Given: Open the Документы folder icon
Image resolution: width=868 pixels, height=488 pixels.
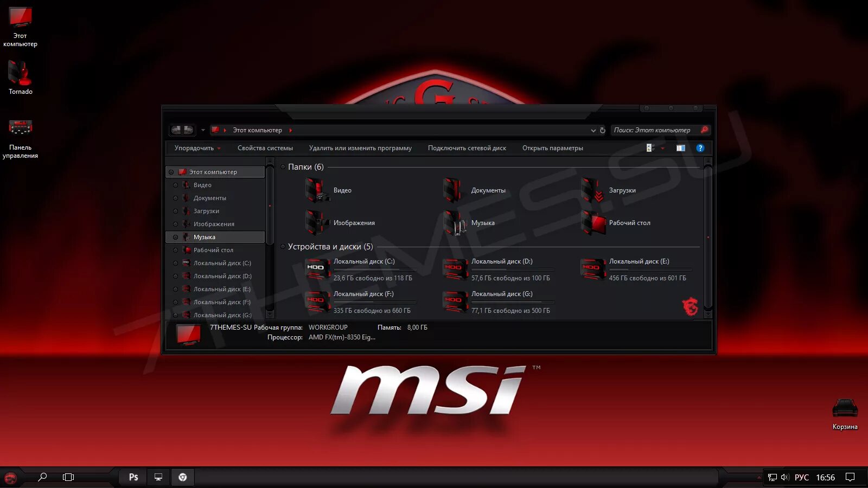Looking at the screenshot, I should pos(453,190).
